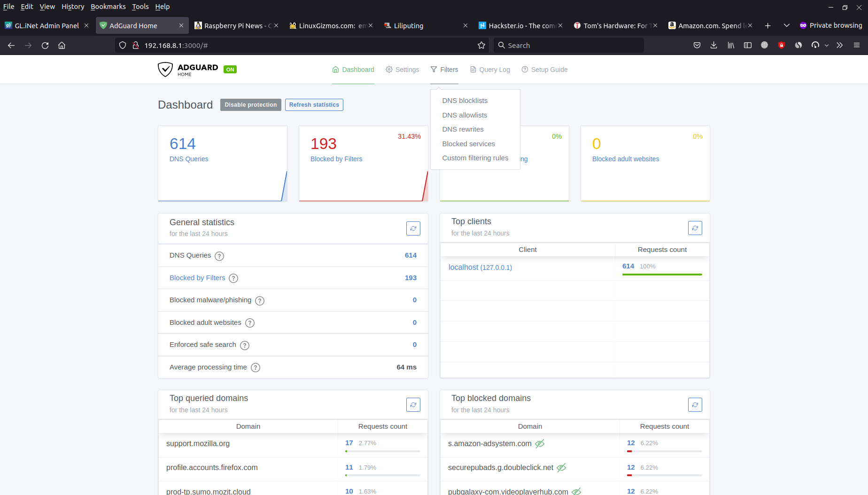Refresh the Top blocked domains panel

[x=695, y=405]
